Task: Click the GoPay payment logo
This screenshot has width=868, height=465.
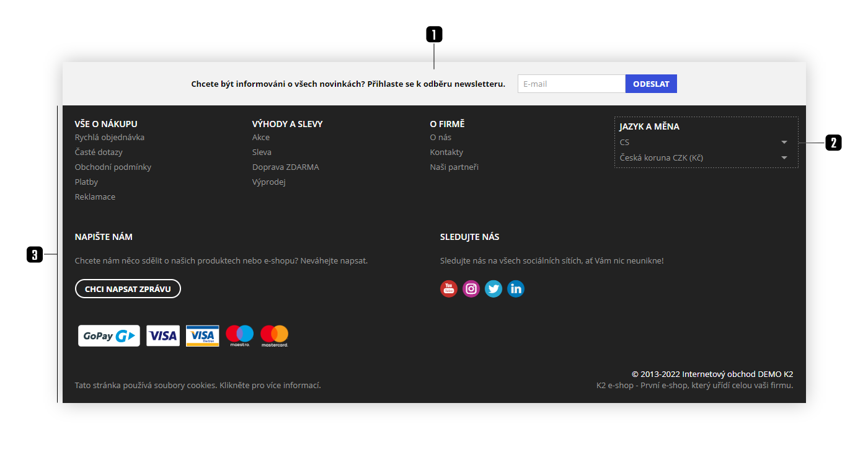Action: 109,335
